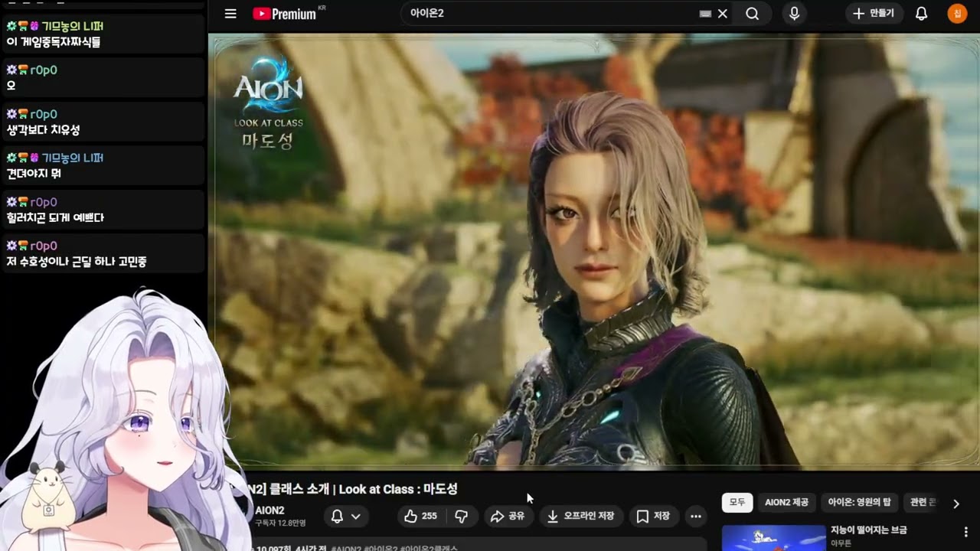Clear the search query with the X
This screenshot has width=980, height=551.
[723, 14]
